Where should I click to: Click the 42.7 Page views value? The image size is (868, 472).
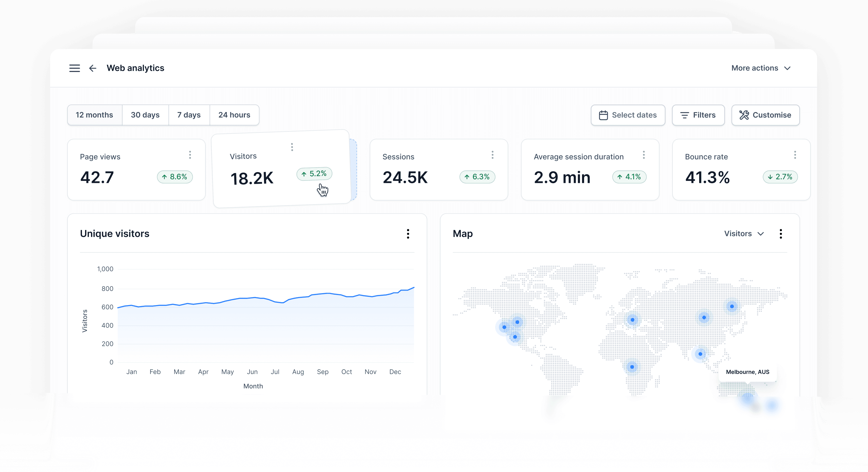pyautogui.click(x=97, y=177)
